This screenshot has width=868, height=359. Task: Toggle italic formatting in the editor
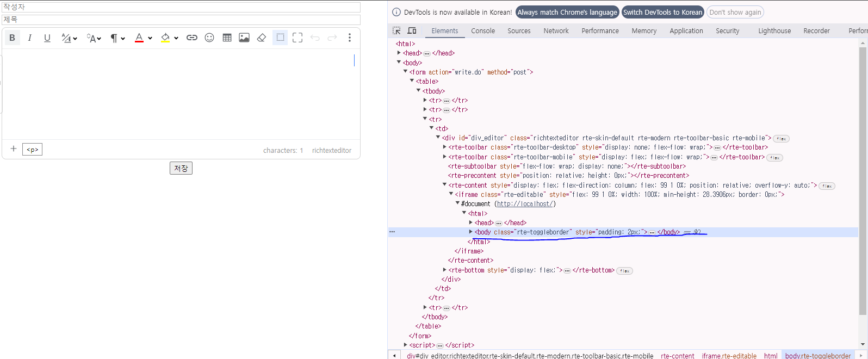(x=29, y=38)
